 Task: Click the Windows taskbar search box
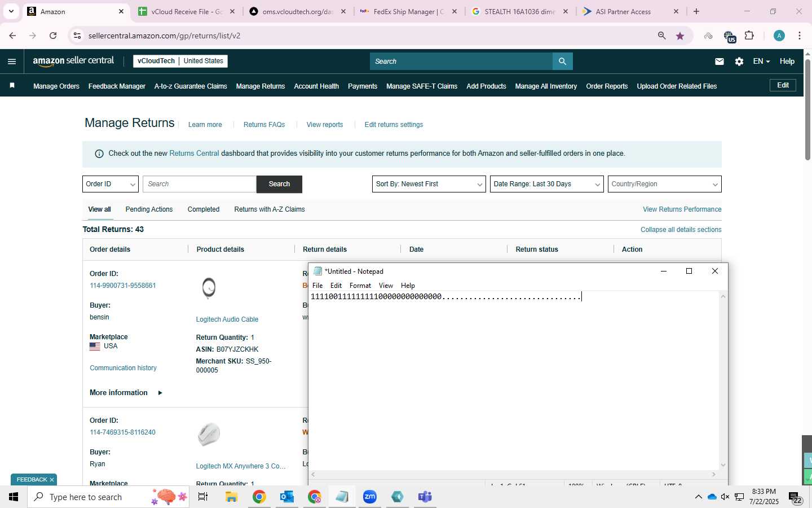tap(108, 497)
